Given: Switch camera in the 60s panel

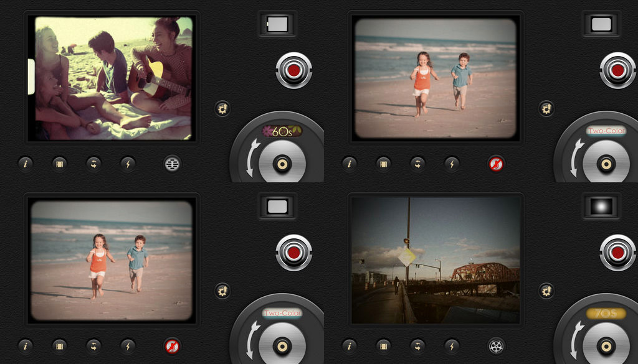Looking at the screenshot, I should point(93,164).
